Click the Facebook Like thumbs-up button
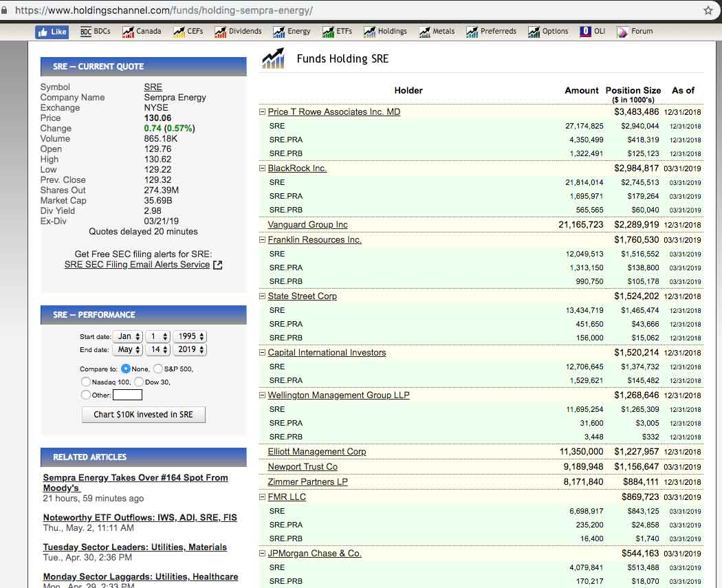Viewport: 722px width, 588px height. [x=52, y=32]
